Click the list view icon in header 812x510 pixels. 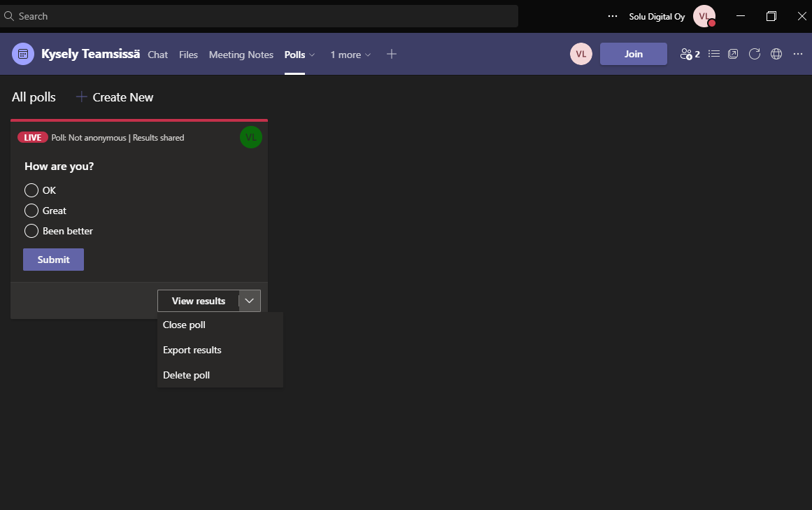click(x=713, y=54)
